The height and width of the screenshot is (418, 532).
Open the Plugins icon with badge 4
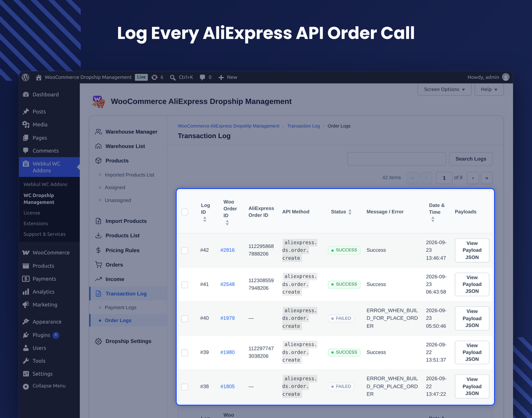click(26, 335)
